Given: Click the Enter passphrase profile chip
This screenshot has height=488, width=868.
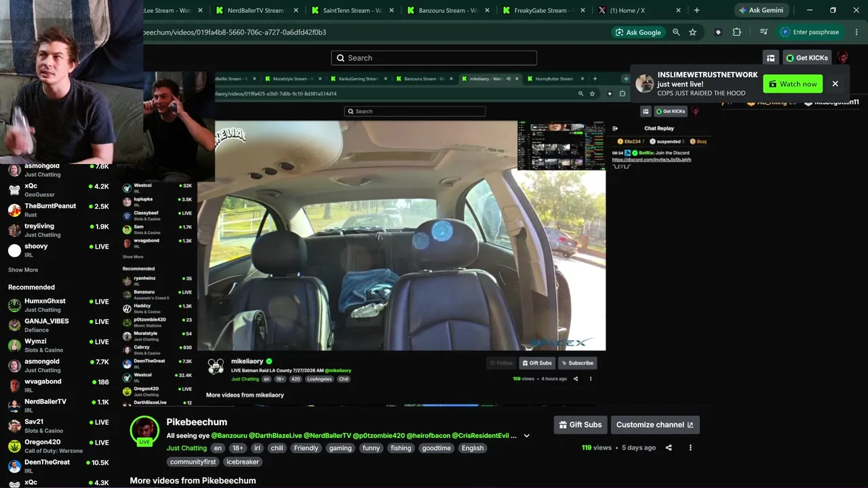Looking at the screenshot, I should pyautogui.click(x=812, y=32).
